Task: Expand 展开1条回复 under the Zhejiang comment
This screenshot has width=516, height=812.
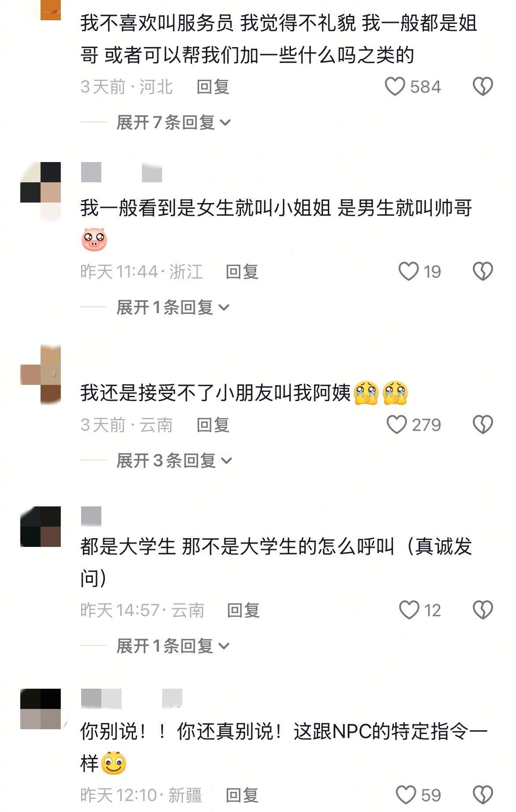Action: pyautogui.click(x=173, y=307)
